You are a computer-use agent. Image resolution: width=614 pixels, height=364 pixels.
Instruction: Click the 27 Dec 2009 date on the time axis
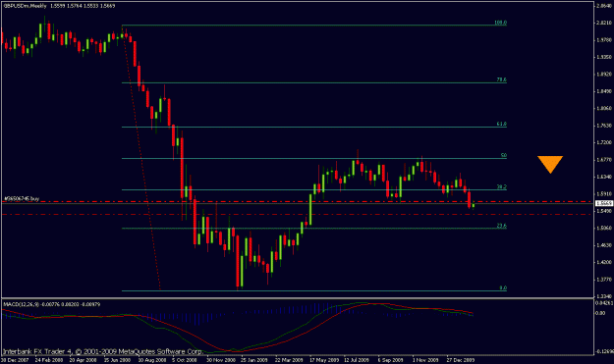(461, 360)
